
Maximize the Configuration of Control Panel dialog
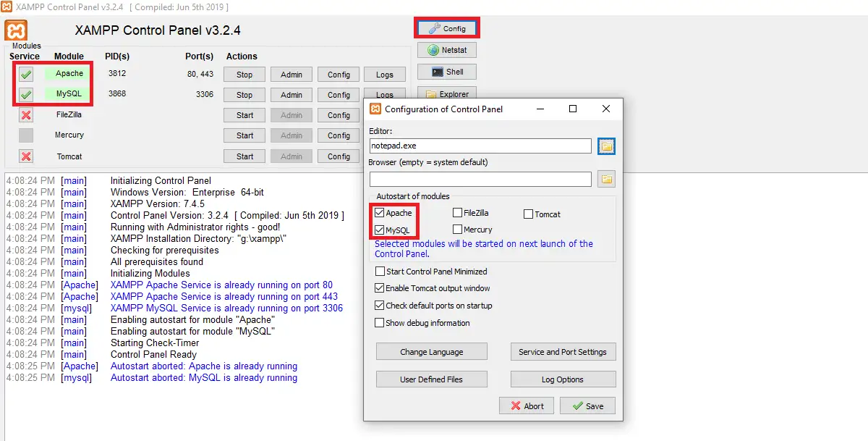[x=572, y=109]
